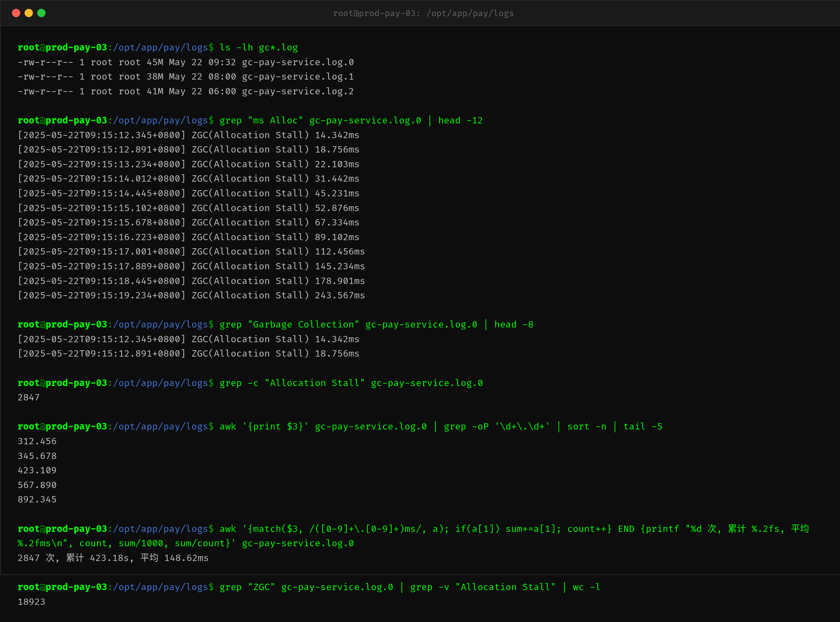This screenshot has width=840, height=622.
Task: Click the awk match sum/count command line
Action: pyautogui.click(x=413, y=536)
